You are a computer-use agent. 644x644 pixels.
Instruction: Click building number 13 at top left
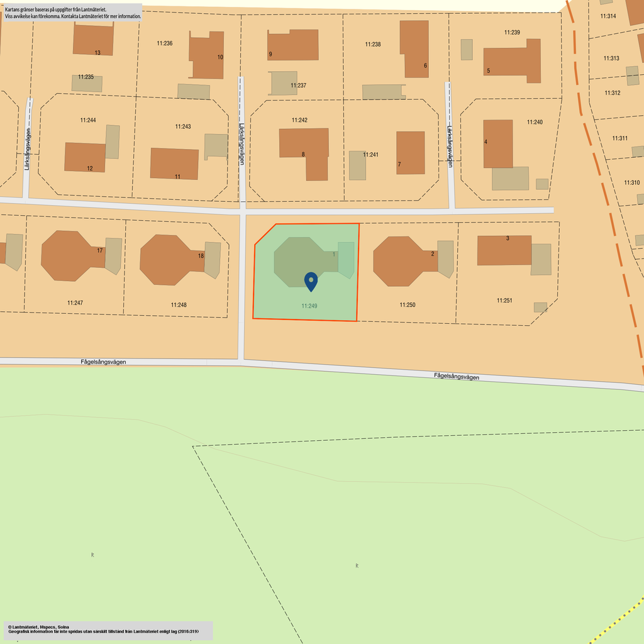(x=93, y=40)
